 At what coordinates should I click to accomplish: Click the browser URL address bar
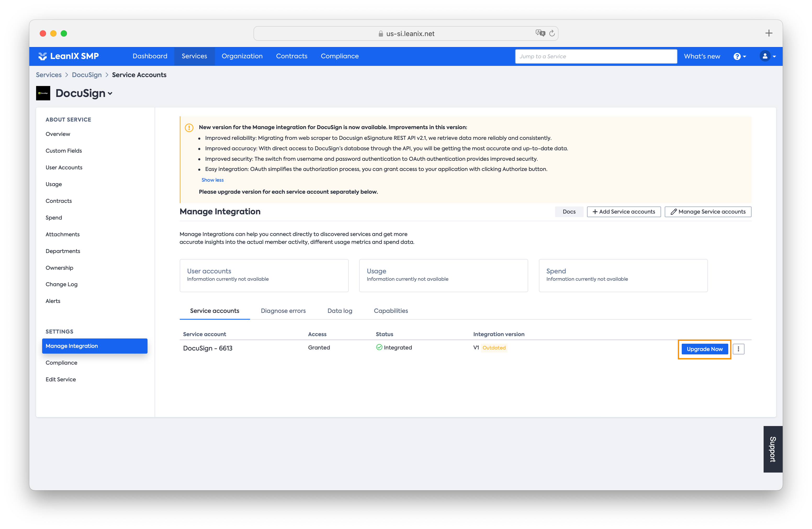(406, 33)
